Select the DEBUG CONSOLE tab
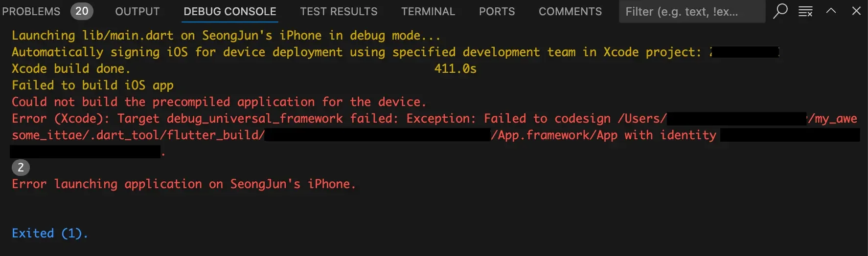868x256 pixels. pyautogui.click(x=230, y=11)
